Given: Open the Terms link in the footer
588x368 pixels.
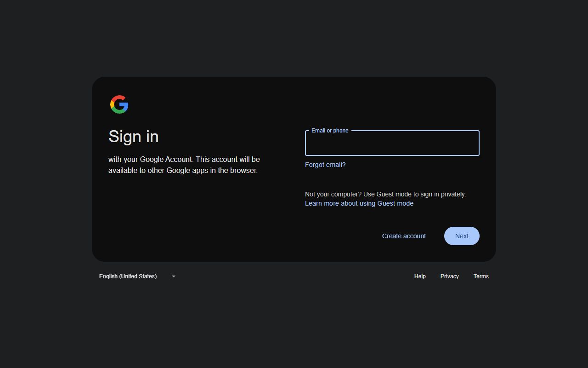Looking at the screenshot, I should [x=481, y=276].
